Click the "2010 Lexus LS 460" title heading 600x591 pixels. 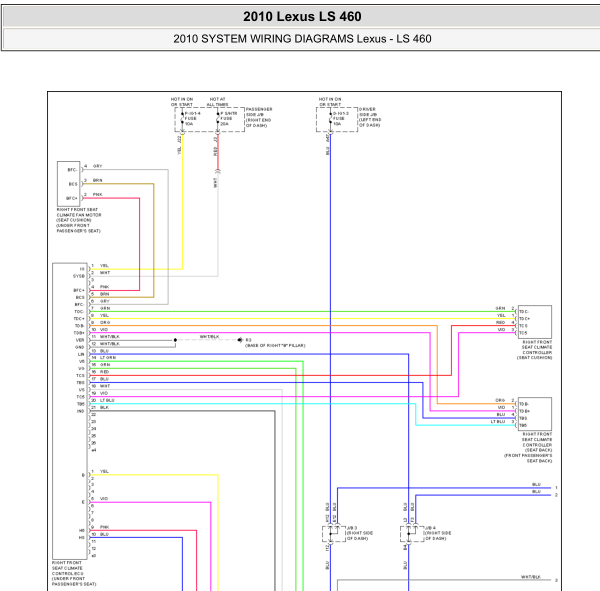tap(302, 16)
